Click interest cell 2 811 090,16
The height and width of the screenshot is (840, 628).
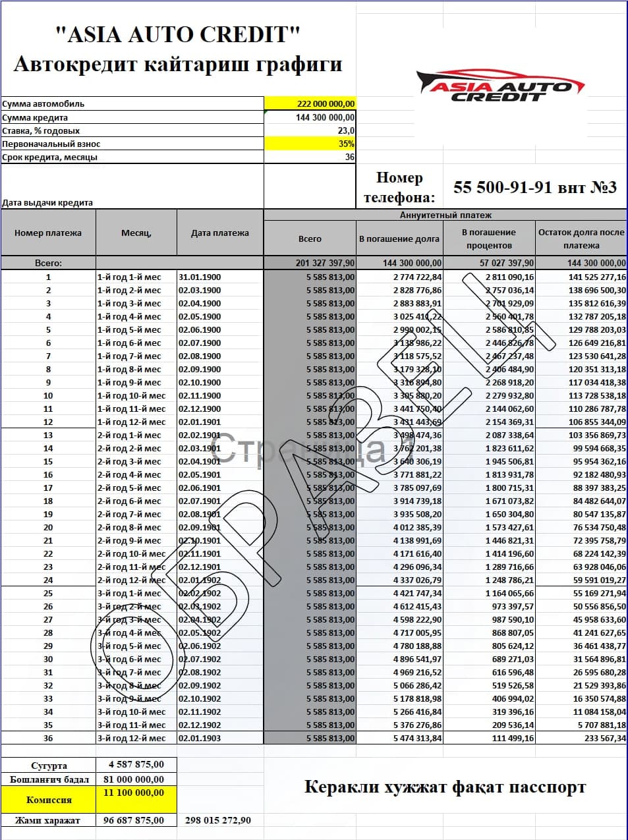click(489, 277)
